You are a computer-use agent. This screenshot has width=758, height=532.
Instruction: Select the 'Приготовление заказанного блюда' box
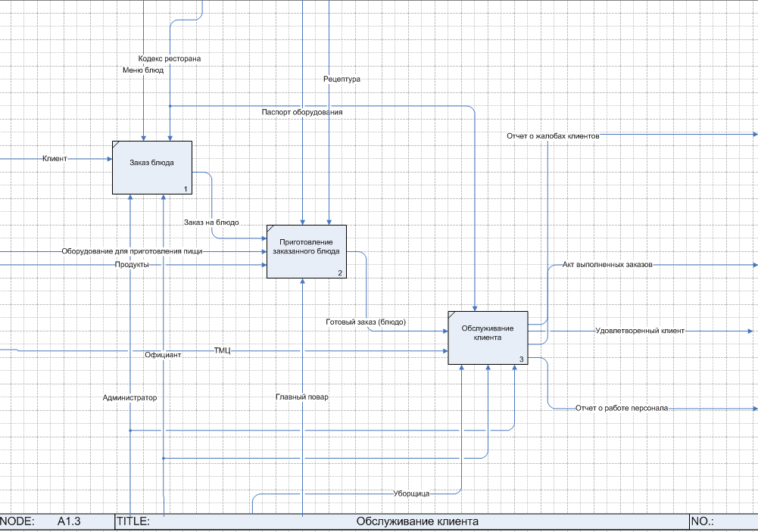pyautogui.click(x=307, y=251)
